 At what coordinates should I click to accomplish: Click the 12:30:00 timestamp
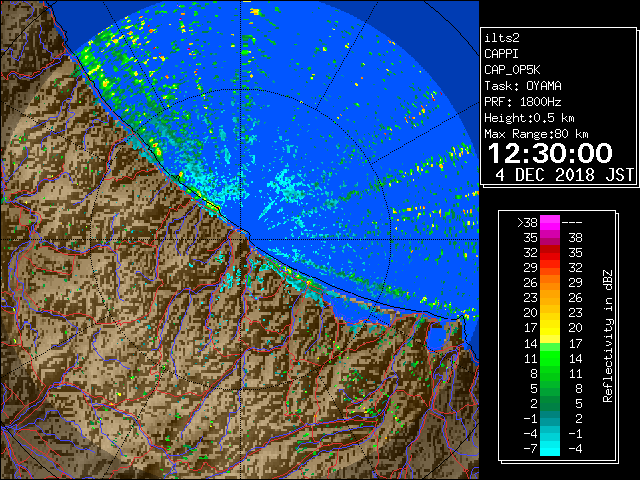point(550,153)
